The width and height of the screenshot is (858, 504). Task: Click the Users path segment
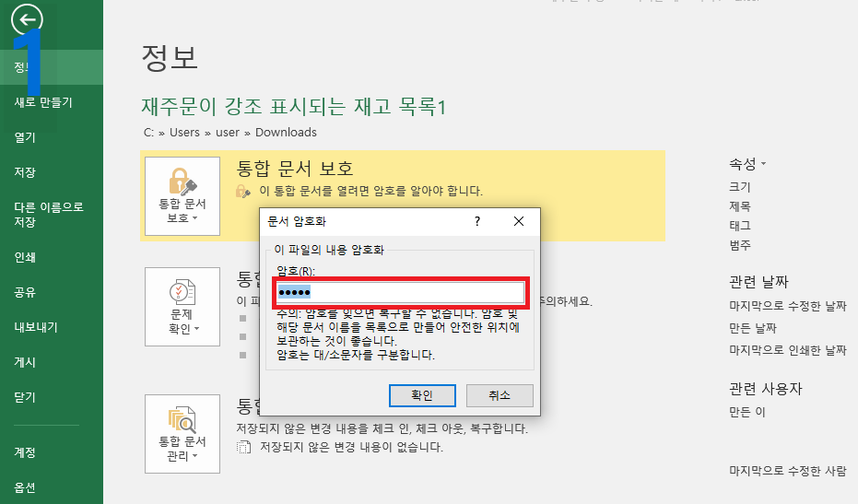click(184, 133)
